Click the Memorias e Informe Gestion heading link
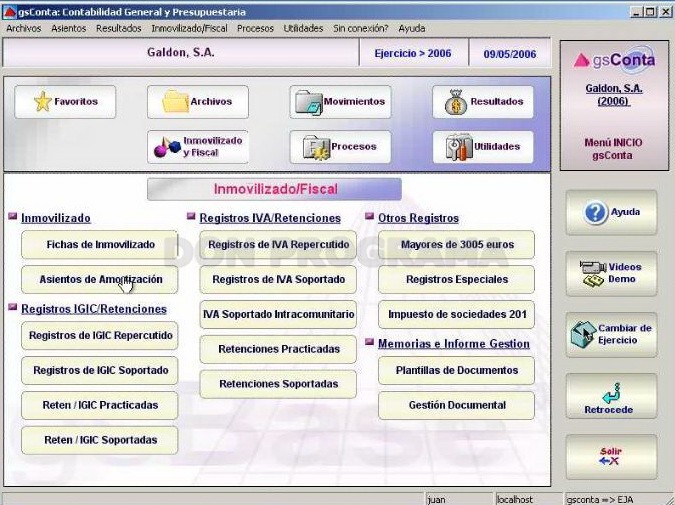 (x=454, y=344)
